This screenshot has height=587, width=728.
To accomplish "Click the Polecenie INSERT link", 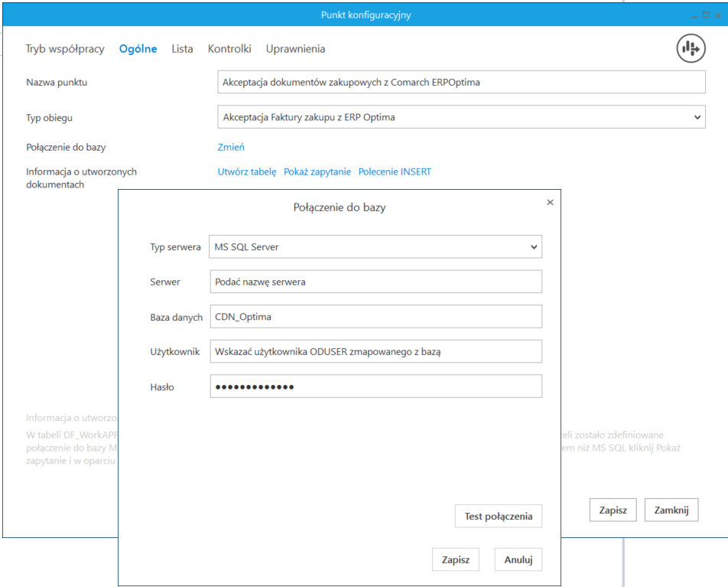I will [x=395, y=172].
